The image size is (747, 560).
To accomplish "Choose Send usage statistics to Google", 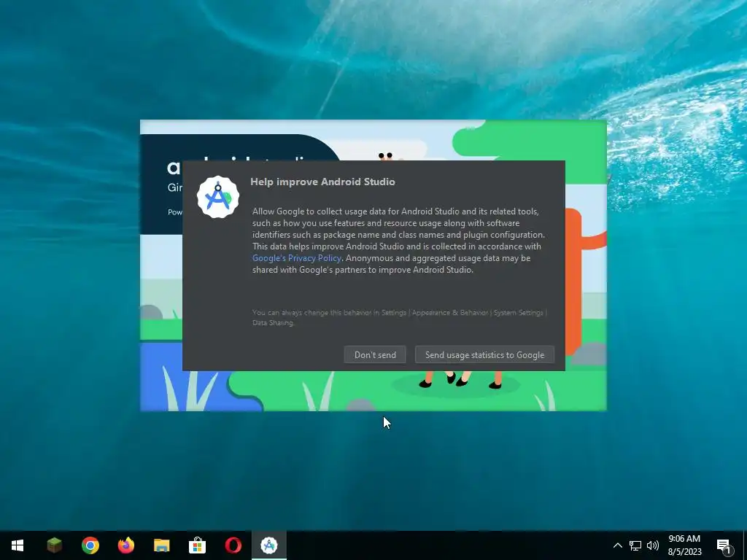I will 484,355.
